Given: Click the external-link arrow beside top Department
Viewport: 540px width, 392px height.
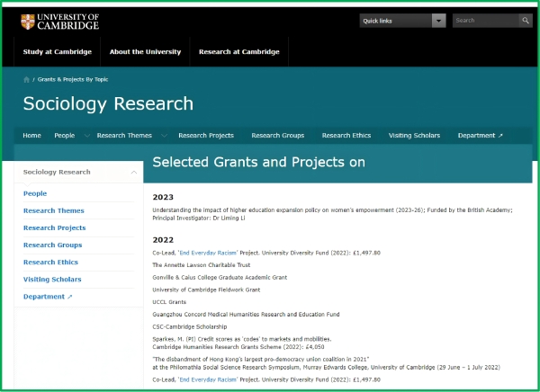Looking at the screenshot, I should pyautogui.click(x=500, y=136).
